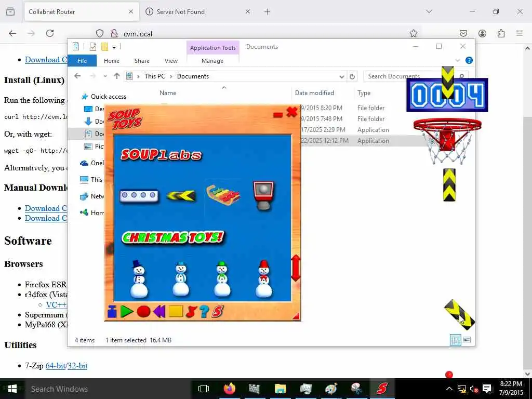Expand the Explorer ribbon chevron
The width and height of the screenshot is (532, 399).
[457, 60]
